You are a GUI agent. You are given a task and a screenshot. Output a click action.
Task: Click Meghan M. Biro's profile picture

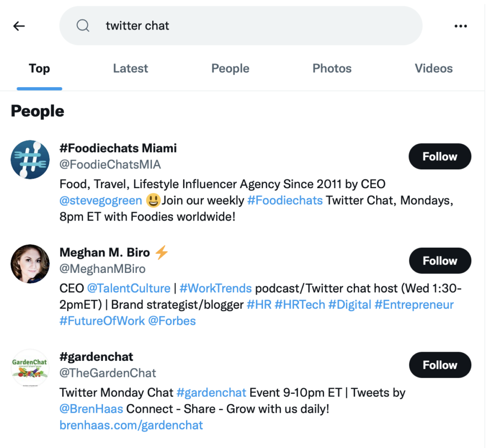pos(30,264)
